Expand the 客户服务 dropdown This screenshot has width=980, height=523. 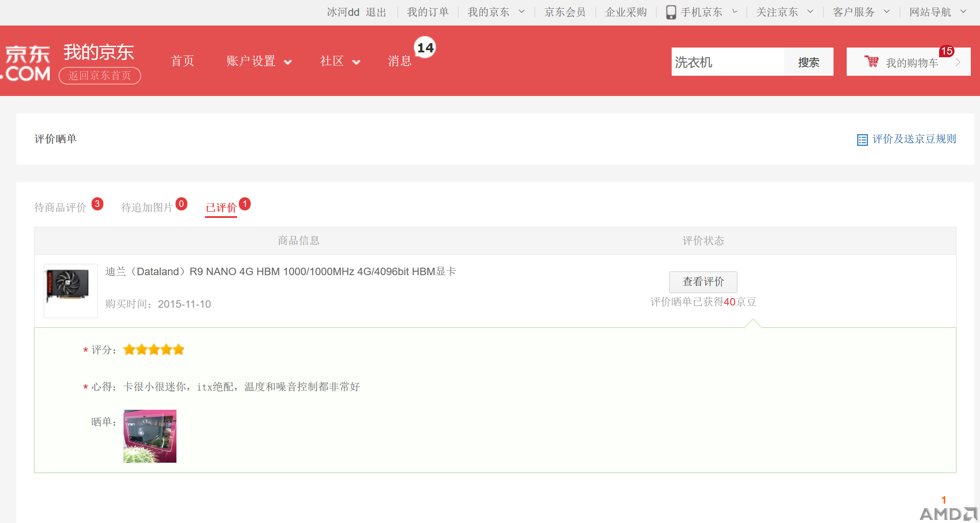[x=887, y=12]
